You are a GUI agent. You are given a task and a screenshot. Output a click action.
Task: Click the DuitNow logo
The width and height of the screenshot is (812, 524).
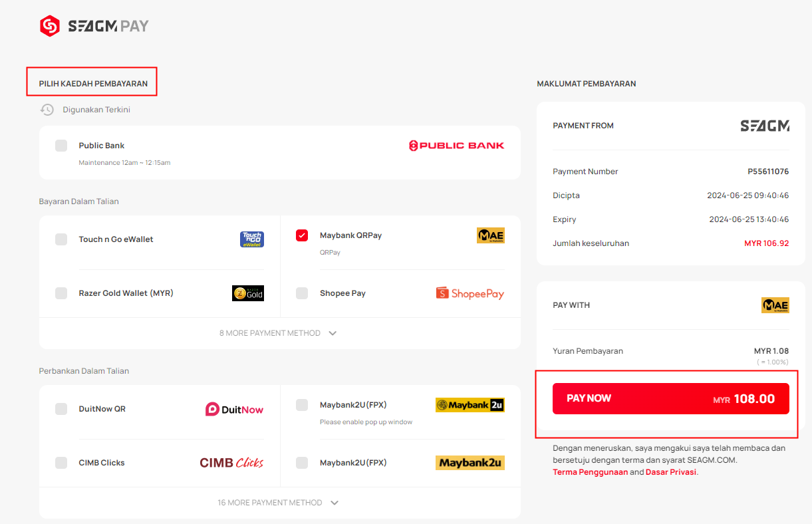click(234, 409)
